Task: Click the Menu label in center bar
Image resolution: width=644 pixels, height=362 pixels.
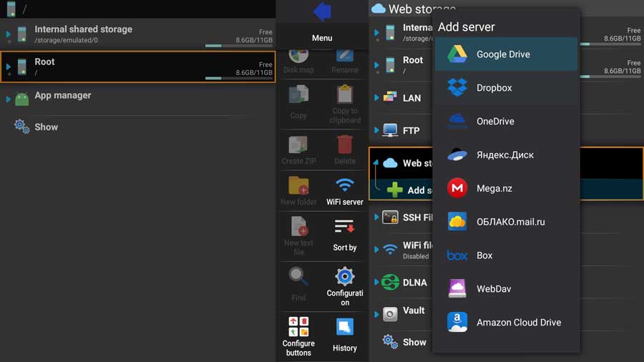Action: pyautogui.click(x=322, y=38)
